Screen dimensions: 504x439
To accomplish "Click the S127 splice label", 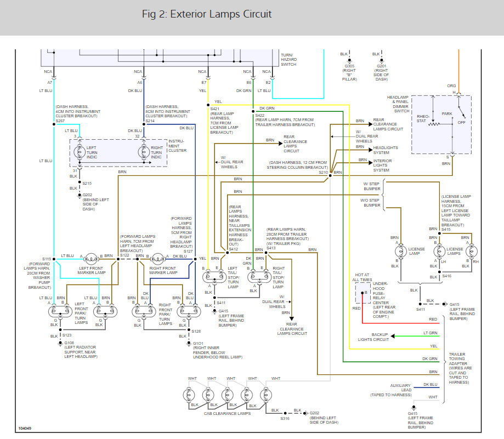I will tap(188, 252).
